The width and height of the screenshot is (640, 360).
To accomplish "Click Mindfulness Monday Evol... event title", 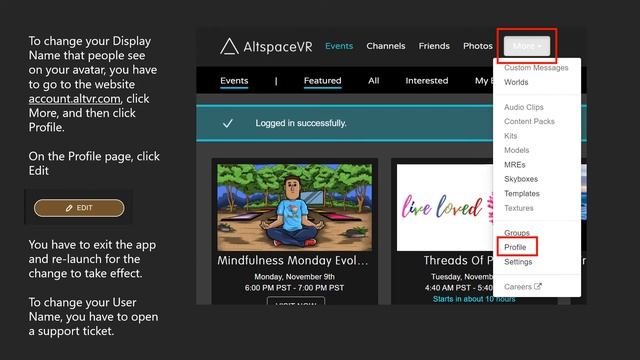I will pos(292,260).
